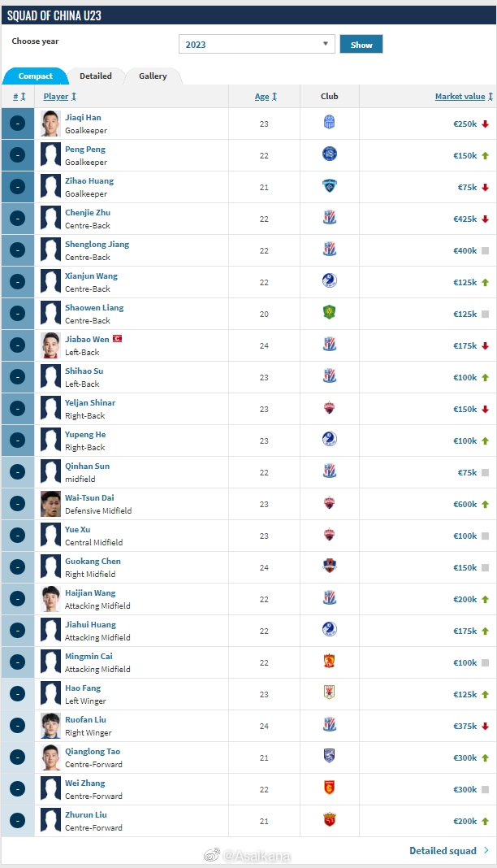Switch to the Detailed tab
This screenshot has height=868, width=497.
pos(96,76)
